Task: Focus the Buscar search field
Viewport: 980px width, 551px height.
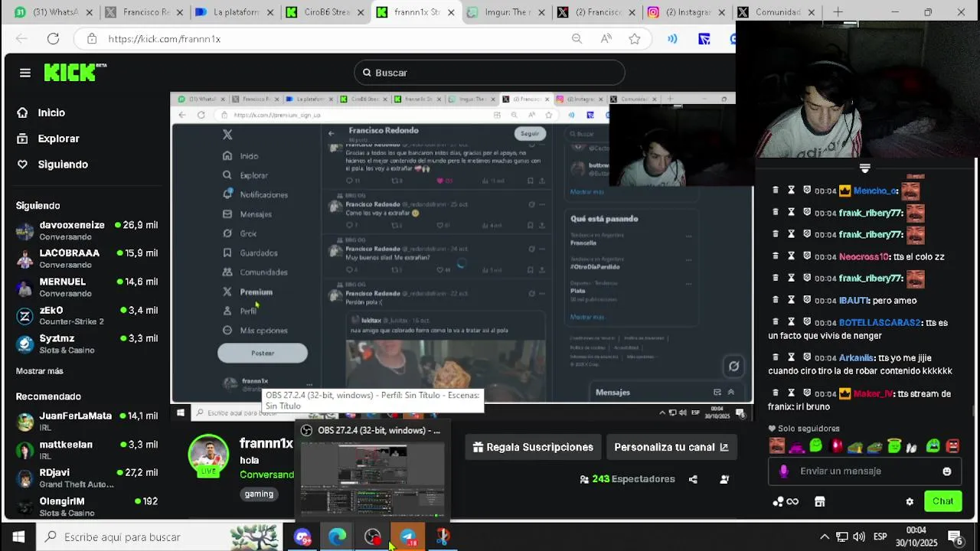Action: click(489, 73)
